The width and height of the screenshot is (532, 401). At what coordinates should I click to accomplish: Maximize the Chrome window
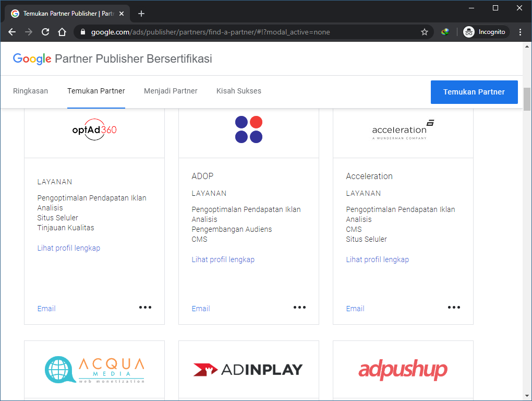point(495,8)
